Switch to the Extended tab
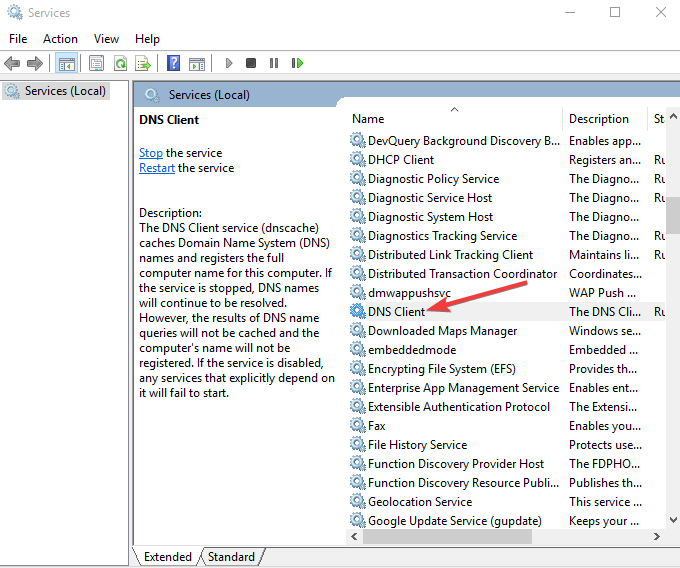The width and height of the screenshot is (680, 568). pos(167,557)
